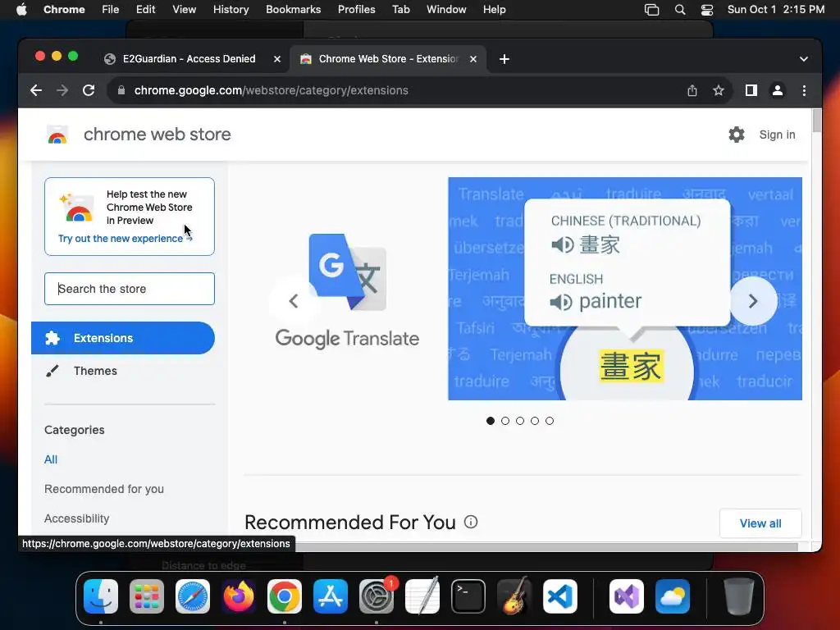Open Control Center in menu bar
Image resolution: width=840 pixels, height=630 pixels.
[x=707, y=10]
